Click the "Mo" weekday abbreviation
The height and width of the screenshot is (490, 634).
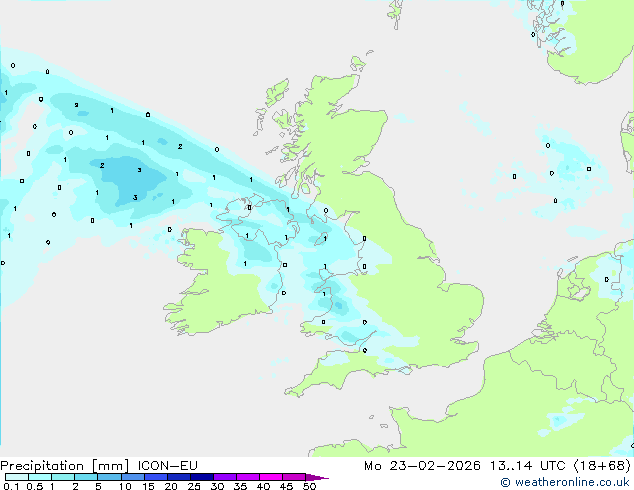pyautogui.click(x=372, y=466)
